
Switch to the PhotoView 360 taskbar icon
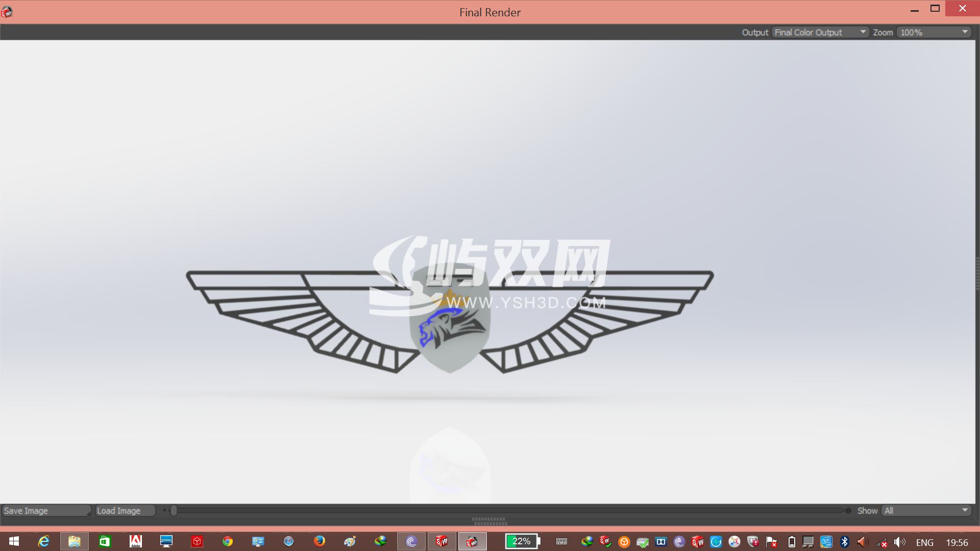pyautogui.click(x=472, y=541)
